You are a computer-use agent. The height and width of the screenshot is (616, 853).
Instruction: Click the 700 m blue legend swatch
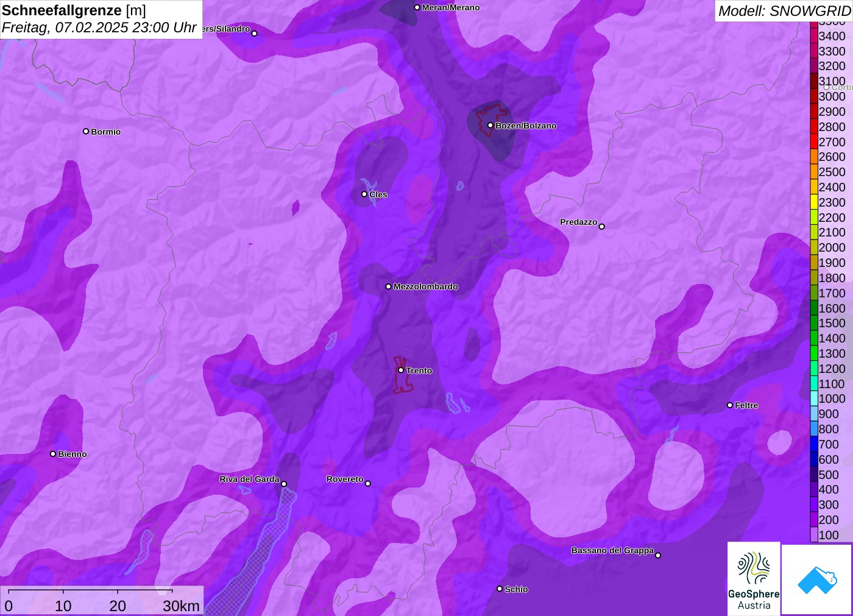(814, 444)
